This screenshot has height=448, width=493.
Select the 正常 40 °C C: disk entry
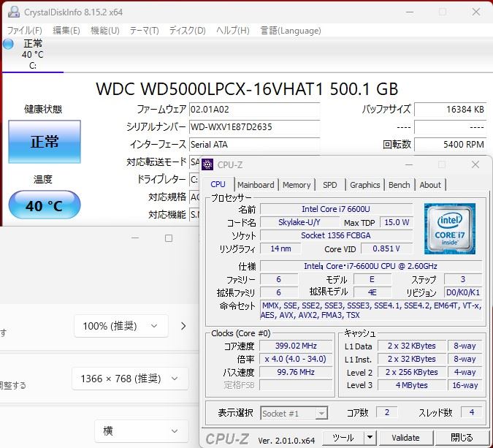33,54
